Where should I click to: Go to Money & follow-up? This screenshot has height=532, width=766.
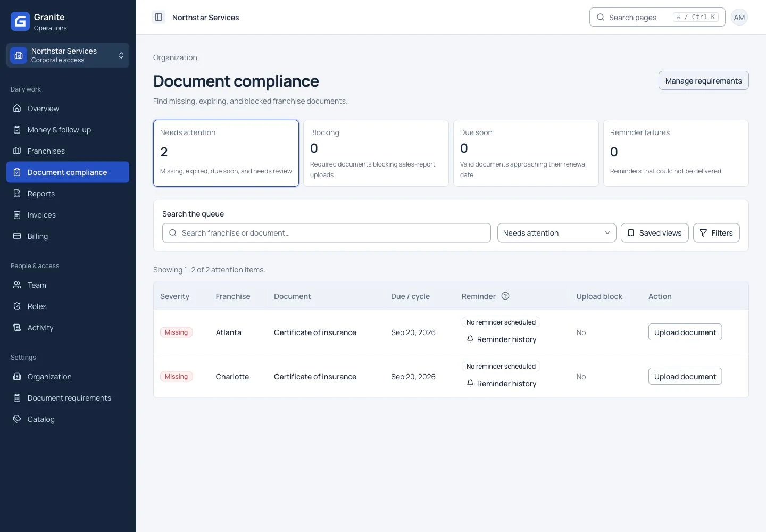point(68,130)
